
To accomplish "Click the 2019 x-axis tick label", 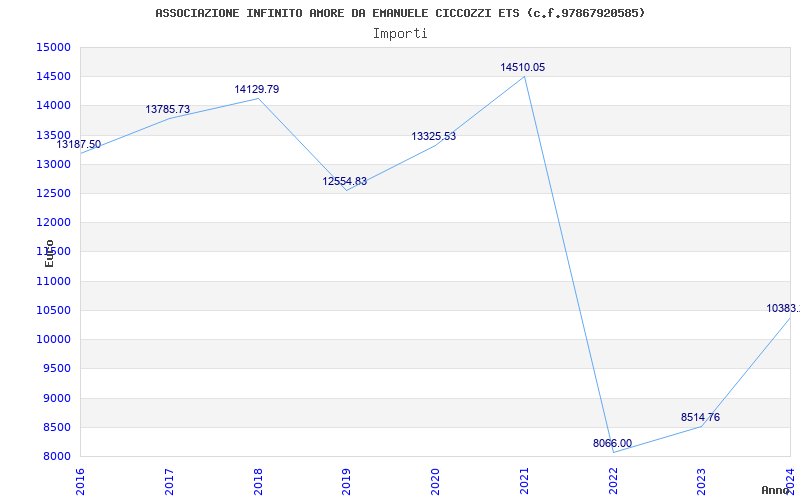I will 347,482.
